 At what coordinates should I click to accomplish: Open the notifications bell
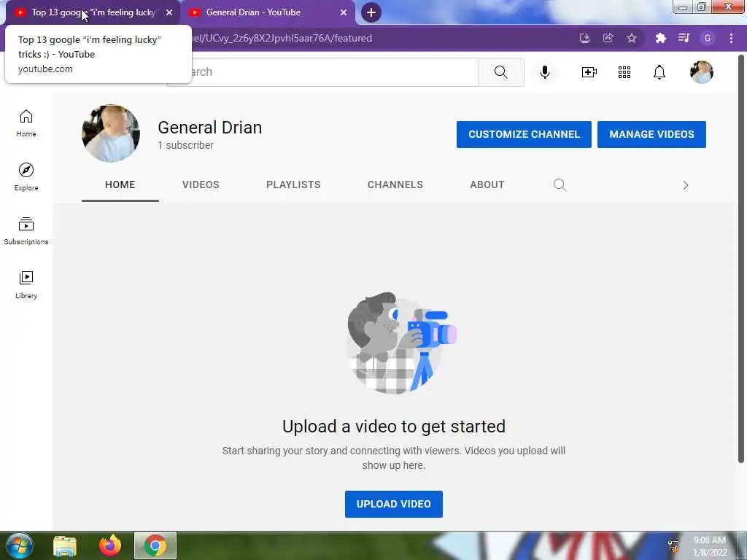coord(659,72)
